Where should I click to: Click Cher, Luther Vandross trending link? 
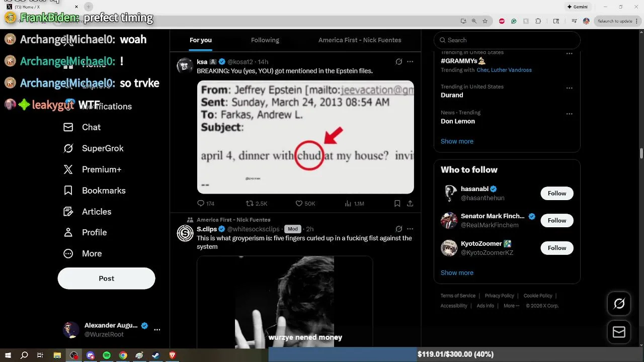tap(504, 70)
